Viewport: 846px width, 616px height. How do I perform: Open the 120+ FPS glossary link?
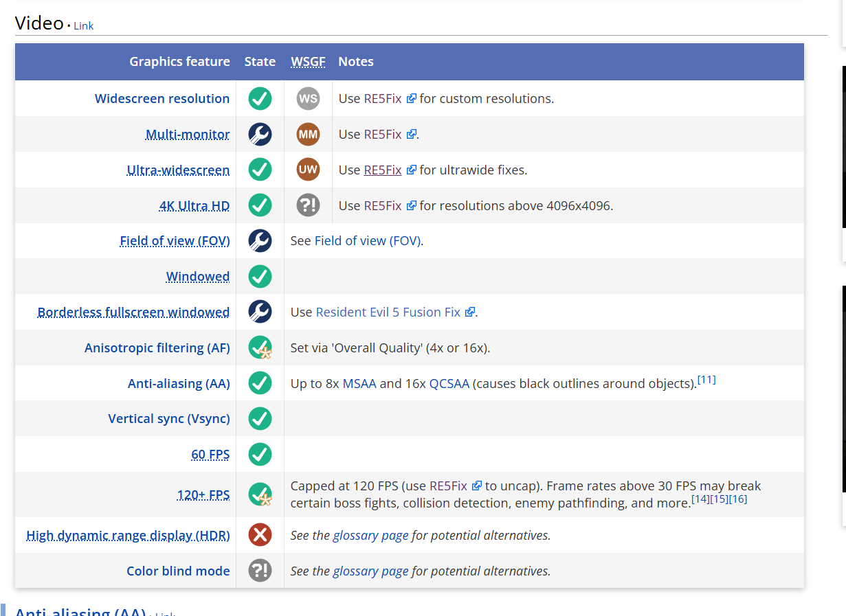(203, 494)
